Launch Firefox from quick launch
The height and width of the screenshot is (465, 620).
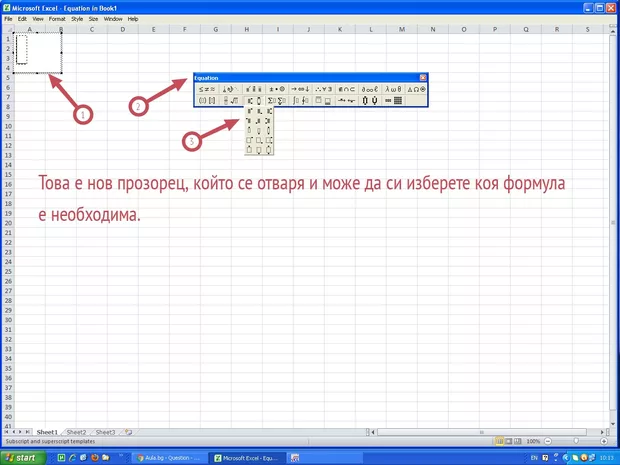coord(94,458)
